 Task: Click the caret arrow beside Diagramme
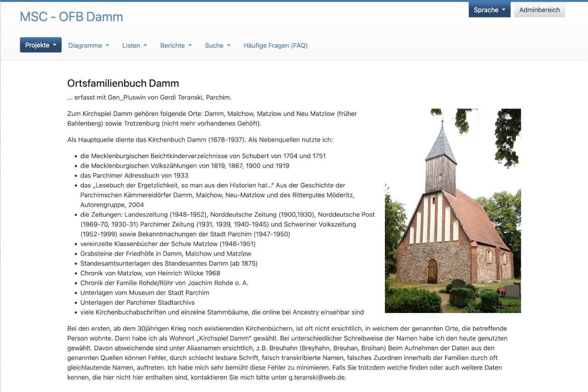pyautogui.click(x=107, y=45)
